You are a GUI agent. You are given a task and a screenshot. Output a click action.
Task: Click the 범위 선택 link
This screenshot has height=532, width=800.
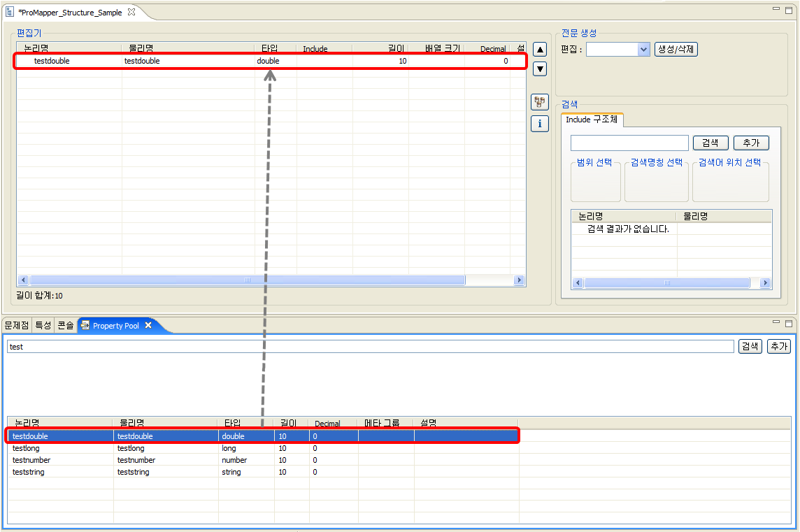click(x=595, y=161)
